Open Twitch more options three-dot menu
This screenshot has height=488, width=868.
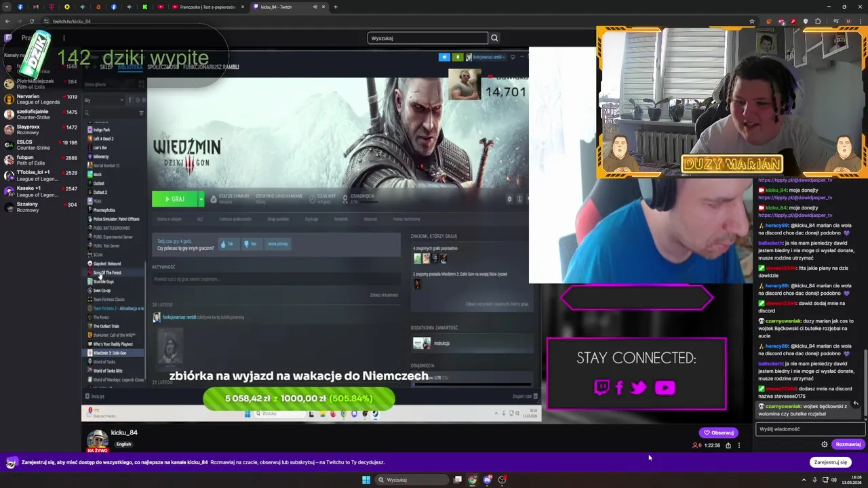64,38
